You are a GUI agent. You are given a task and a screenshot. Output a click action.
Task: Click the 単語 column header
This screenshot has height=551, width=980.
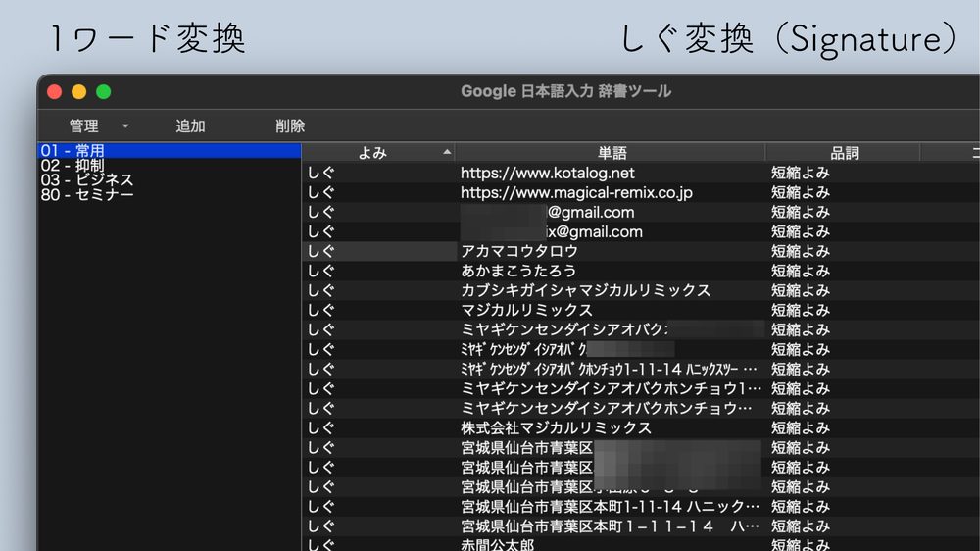pyautogui.click(x=611, y=153)
